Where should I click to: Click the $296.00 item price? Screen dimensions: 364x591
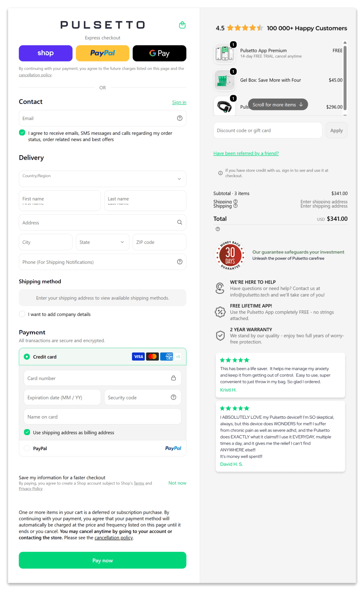pos(334,107)
